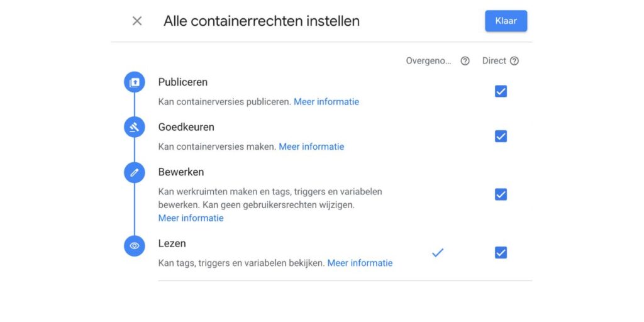Image resolution: width=644 pixels, height=322 pixels.
Task: Toggle the Bewerken direct checkbox
Action: click(x=501, y=194)
